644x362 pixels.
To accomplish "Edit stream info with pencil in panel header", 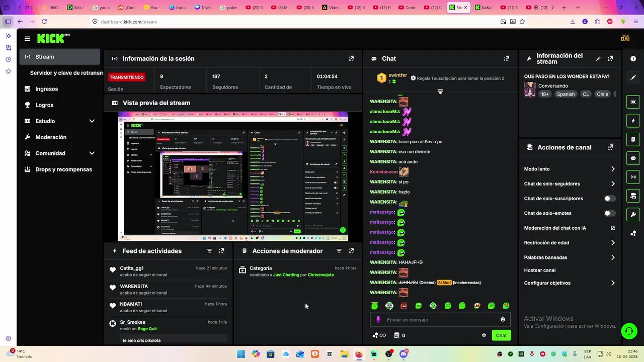I will 598,59.
